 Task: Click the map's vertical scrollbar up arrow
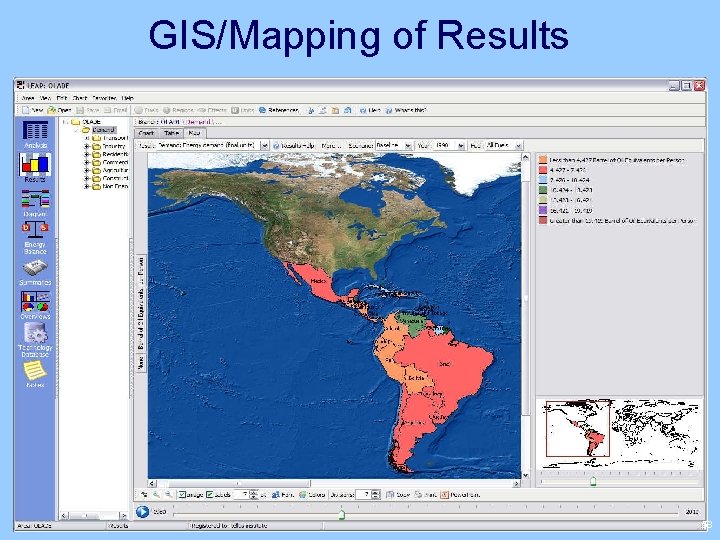pyautogui.click(x=525, y=157)
